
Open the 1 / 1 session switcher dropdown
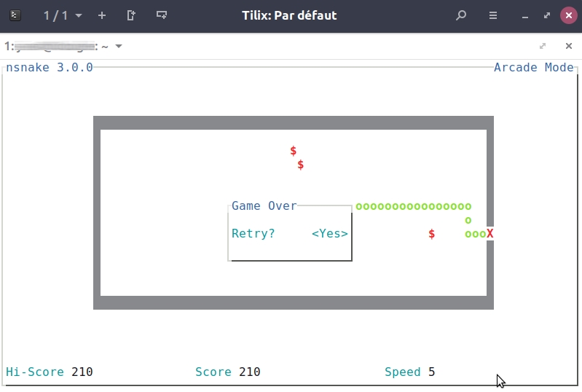[62, 15]
